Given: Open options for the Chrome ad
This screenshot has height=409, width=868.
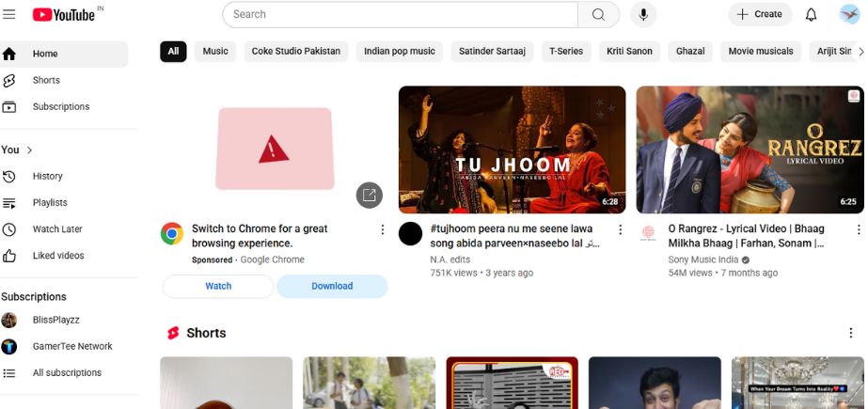Looking at the screenshot, I should pos(382,229).
